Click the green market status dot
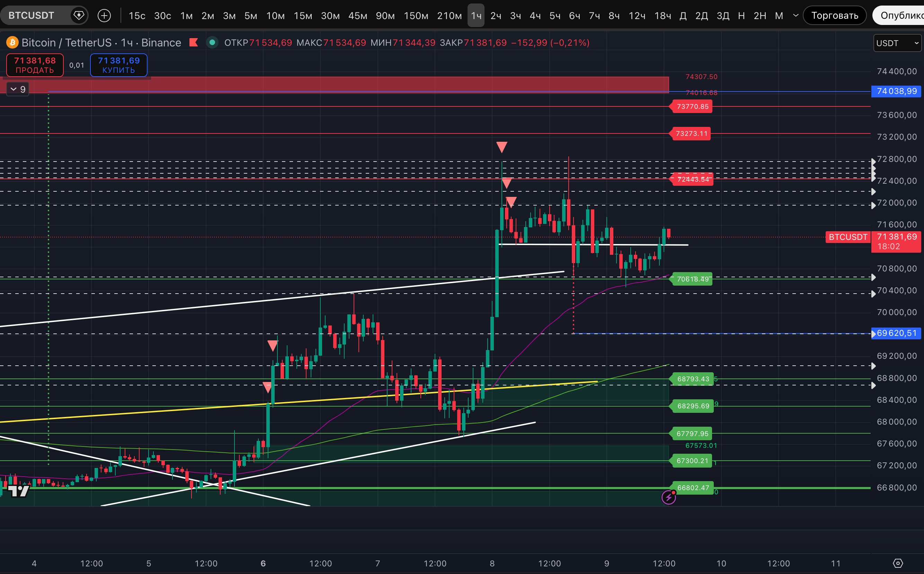The height and width of the screenshot is (574, 924). [212, 42]
